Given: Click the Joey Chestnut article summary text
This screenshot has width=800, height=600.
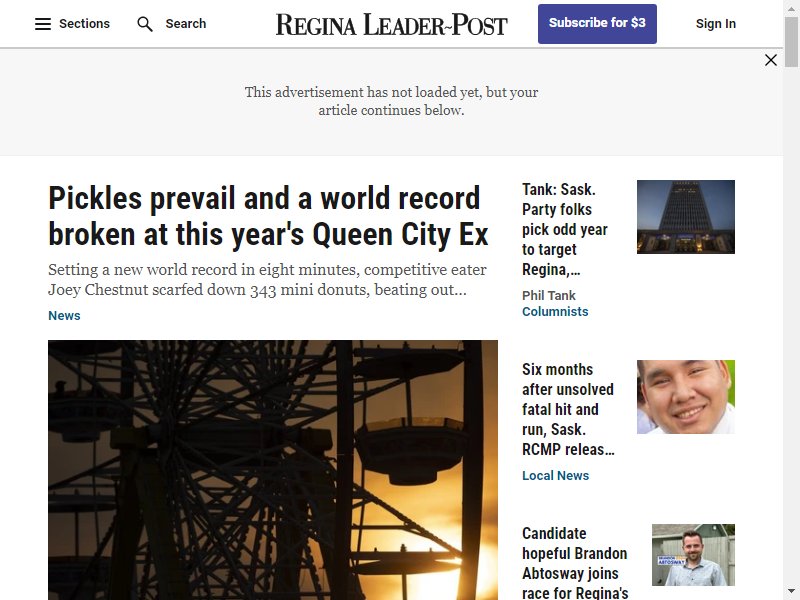Looking at the screenshot, I should 267,280.
